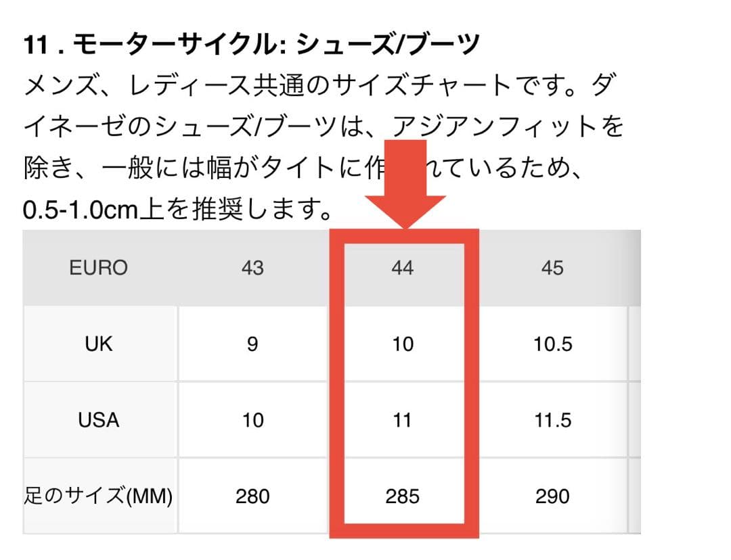Click the USA size 11.5 cell

coord(552,420)
